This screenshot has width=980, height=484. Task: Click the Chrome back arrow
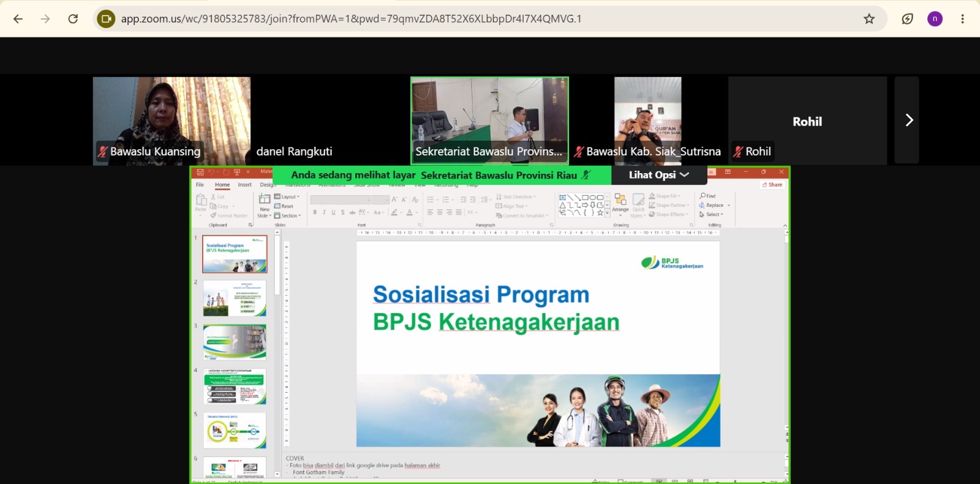pyautogui.click(x=18, y=19)
